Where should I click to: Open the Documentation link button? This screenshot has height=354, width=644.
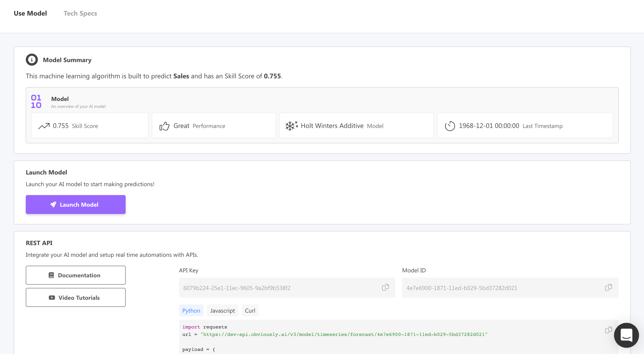[x=76, y=275]
